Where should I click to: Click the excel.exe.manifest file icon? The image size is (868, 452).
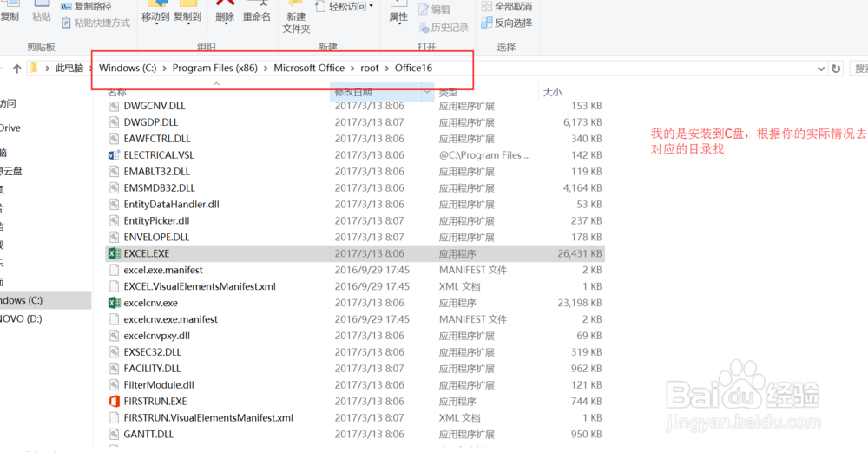[114, 270]
